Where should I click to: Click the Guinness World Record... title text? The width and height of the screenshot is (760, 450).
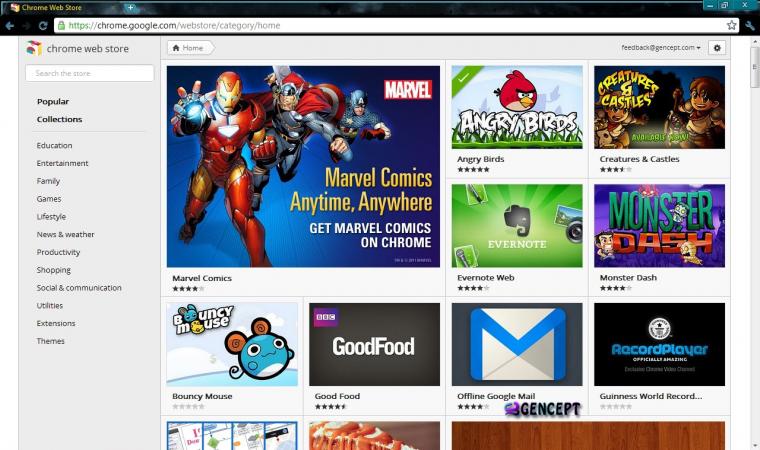(650, 396)
